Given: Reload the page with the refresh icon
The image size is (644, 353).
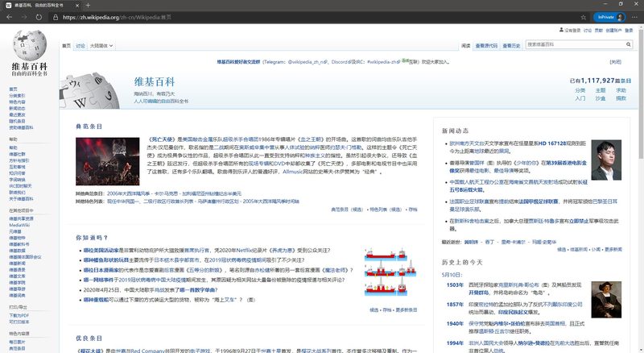Looking at the screenshot, I should pyautogui.click(x=39, y=17).
